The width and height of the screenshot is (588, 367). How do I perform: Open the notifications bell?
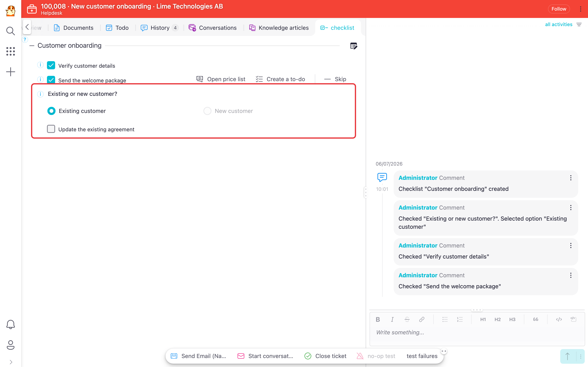click(10, 324)
